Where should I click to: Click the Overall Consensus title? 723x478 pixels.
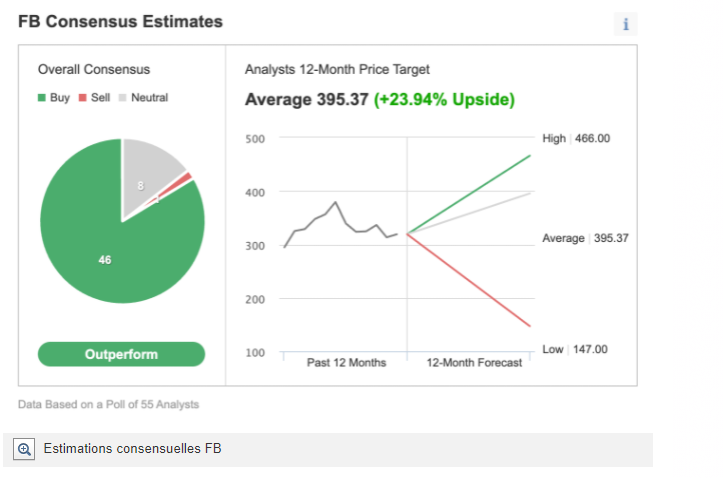click(94, 70)
